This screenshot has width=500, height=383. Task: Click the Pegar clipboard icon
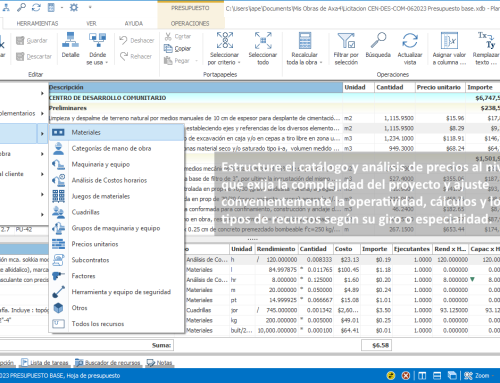coord(168,61)
